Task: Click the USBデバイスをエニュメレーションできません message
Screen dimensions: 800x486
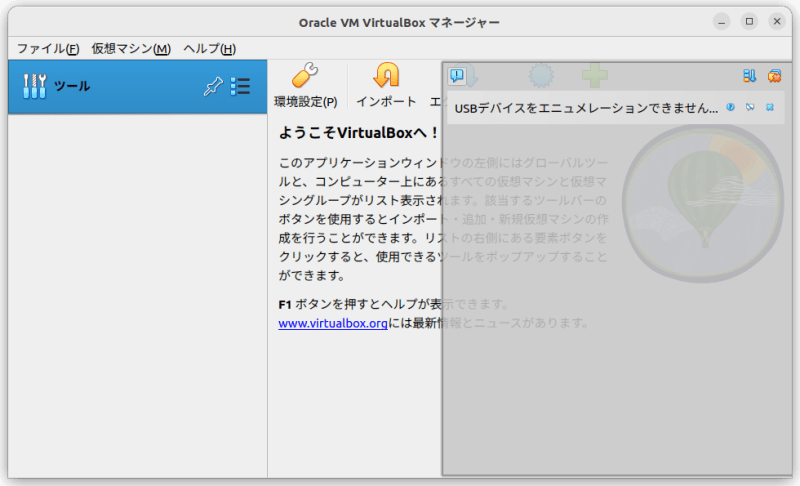Action: pyautogui.click(x=586, y=108)
